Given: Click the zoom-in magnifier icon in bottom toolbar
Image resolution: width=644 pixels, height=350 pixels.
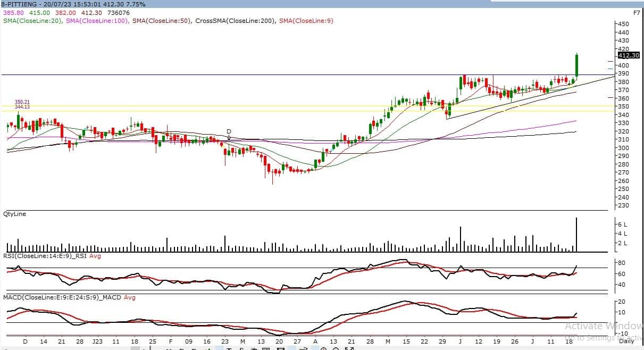Looking at the screenshot, I should (x=323, y=348).
